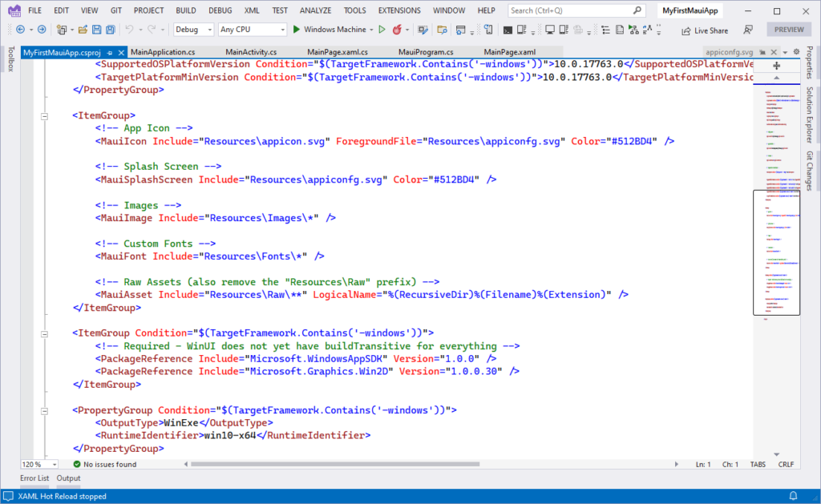Open the Debug configuration dropdown
The width and height of the screenshot is (821, 504).
click(x=193, y=30)
